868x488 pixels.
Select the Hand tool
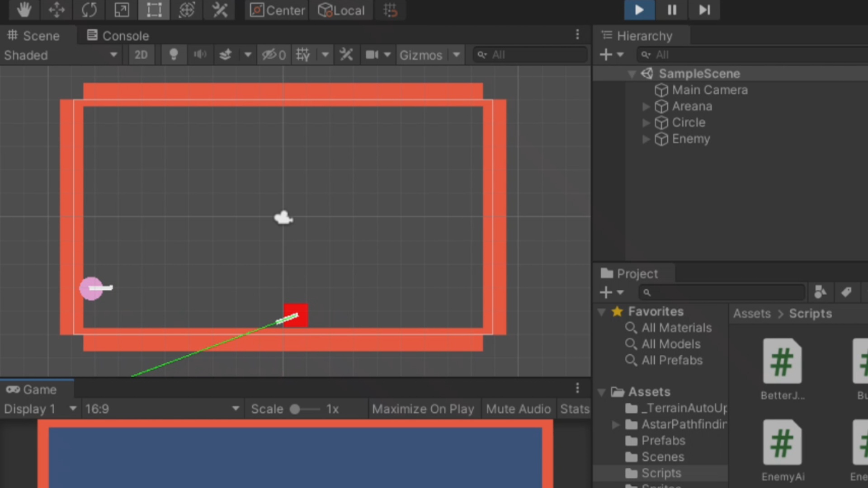click(x=24, y=10)
